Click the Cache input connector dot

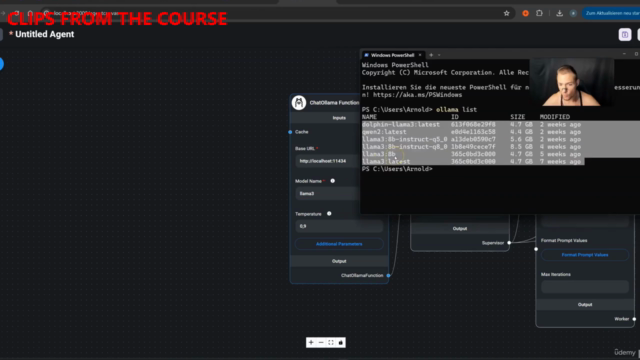coord(290,132)
